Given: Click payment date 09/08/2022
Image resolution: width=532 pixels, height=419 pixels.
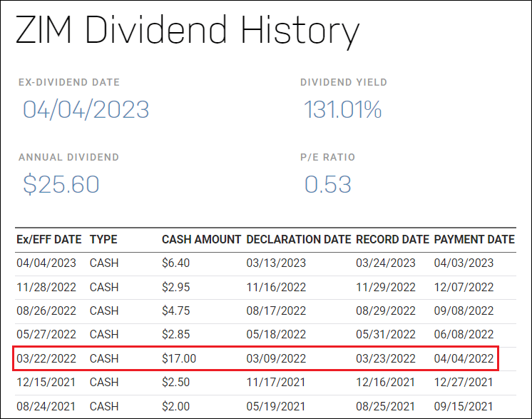Looking at the screenshot, I should pos(464,311).
